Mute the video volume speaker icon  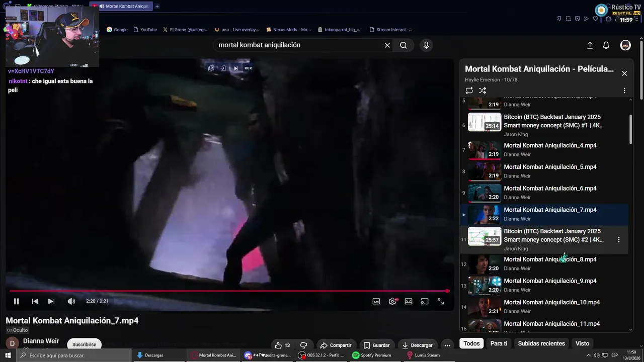[71, 301]
